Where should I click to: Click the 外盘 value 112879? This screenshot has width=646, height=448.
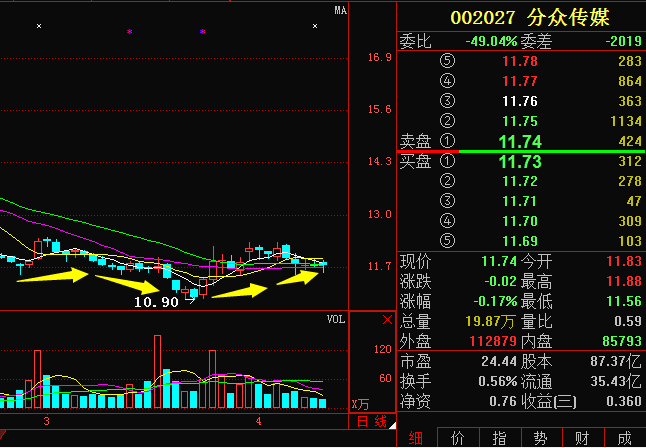(493, 341)
